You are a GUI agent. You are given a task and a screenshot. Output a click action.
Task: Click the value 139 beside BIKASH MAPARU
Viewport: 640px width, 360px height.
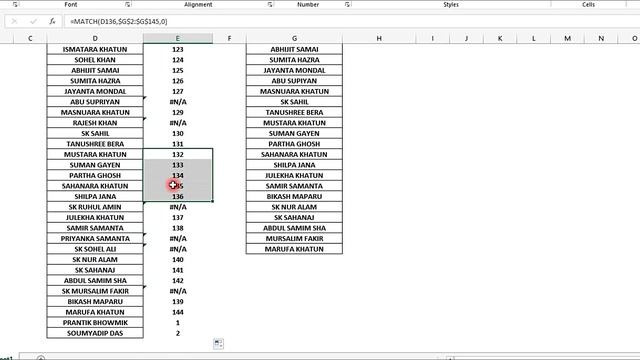(x=178, y=302)
